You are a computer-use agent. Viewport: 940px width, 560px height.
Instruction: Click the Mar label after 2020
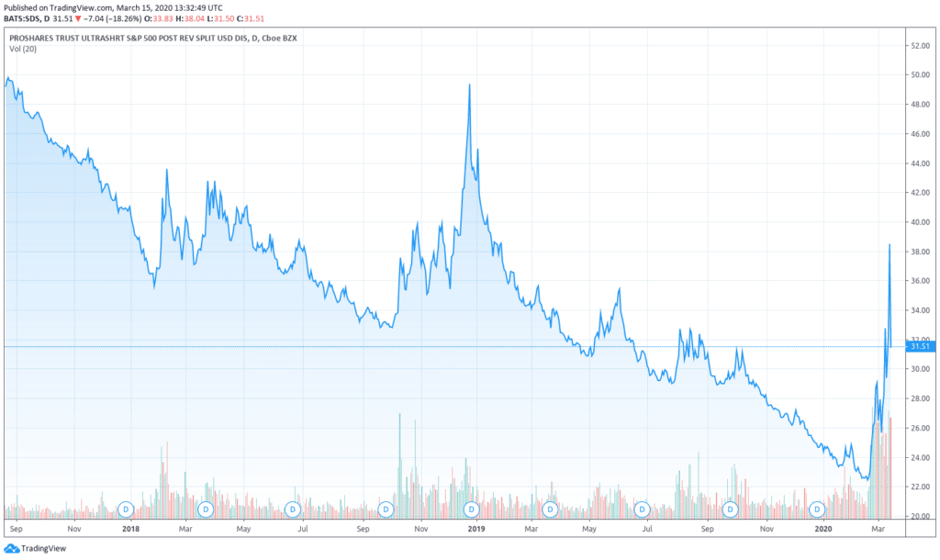click(x=878, y=529)
